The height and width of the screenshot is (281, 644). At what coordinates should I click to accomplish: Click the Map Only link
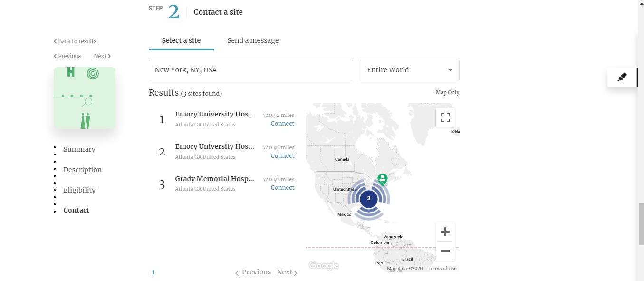(x=447, y=92)
